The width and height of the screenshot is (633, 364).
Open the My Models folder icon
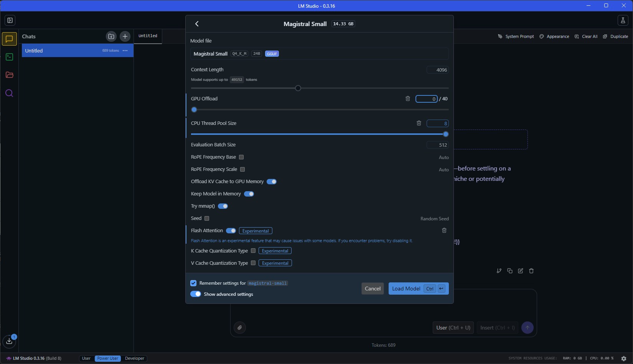click(9, 75)
